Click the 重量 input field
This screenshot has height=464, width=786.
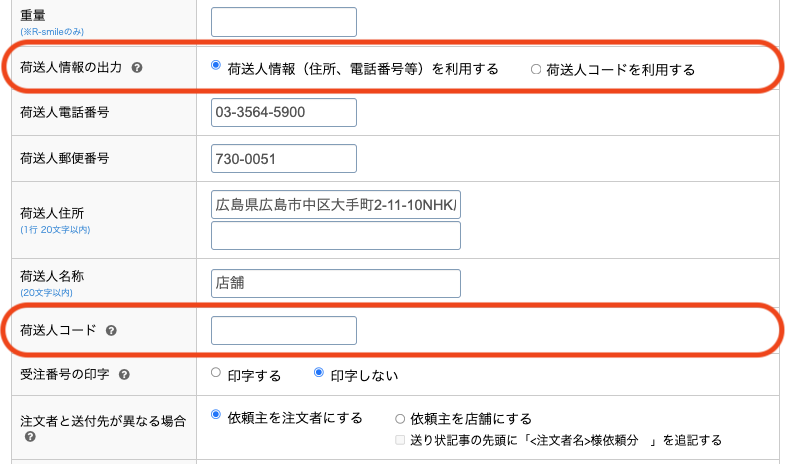[x=284, y=22]
